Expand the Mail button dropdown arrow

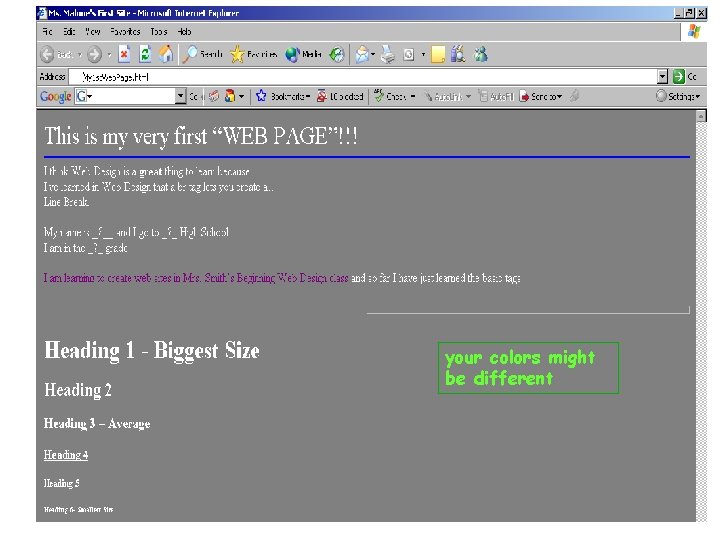coord(373,55)
